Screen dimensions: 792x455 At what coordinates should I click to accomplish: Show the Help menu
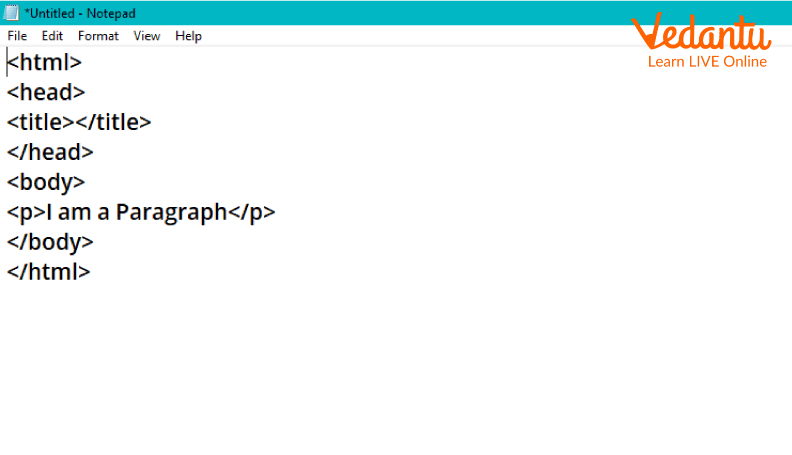pyautogui.click(x=188, y=36)
